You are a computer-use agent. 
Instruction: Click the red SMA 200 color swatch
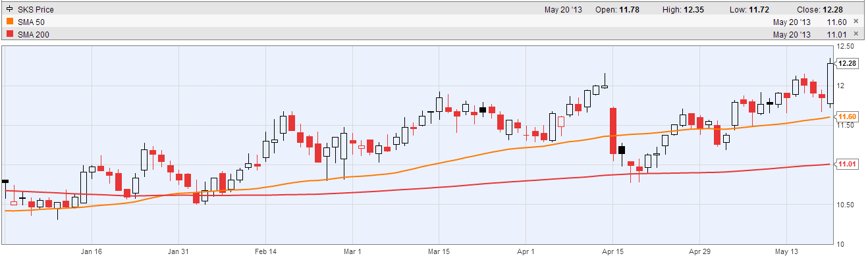click(x=9, y=34)
